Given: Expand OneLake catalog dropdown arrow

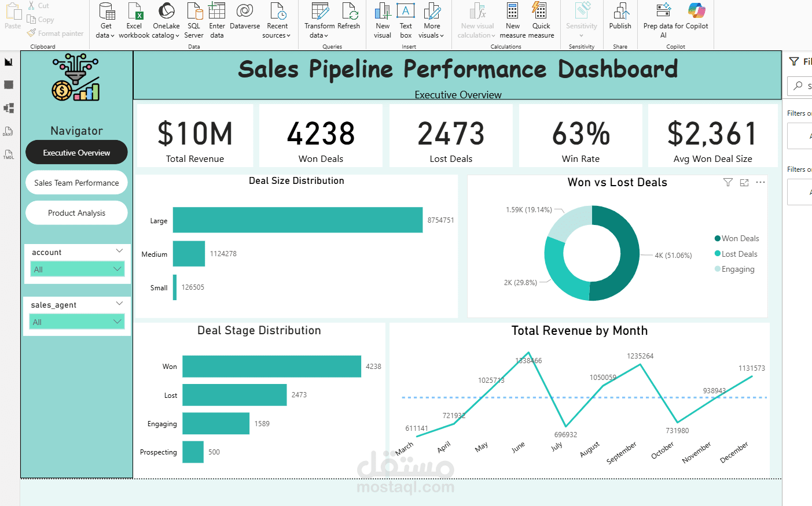Looking at the screenshot, I should pos(178,36).
